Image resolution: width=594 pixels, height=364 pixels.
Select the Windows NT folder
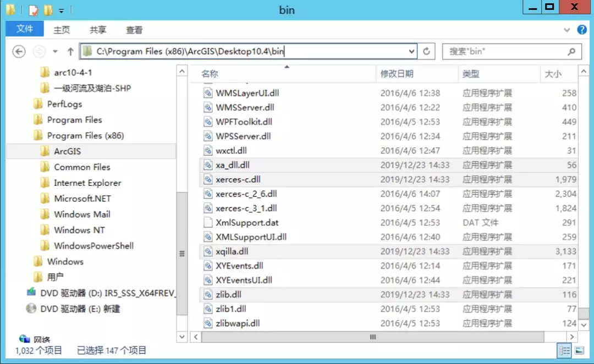[73, 230]
